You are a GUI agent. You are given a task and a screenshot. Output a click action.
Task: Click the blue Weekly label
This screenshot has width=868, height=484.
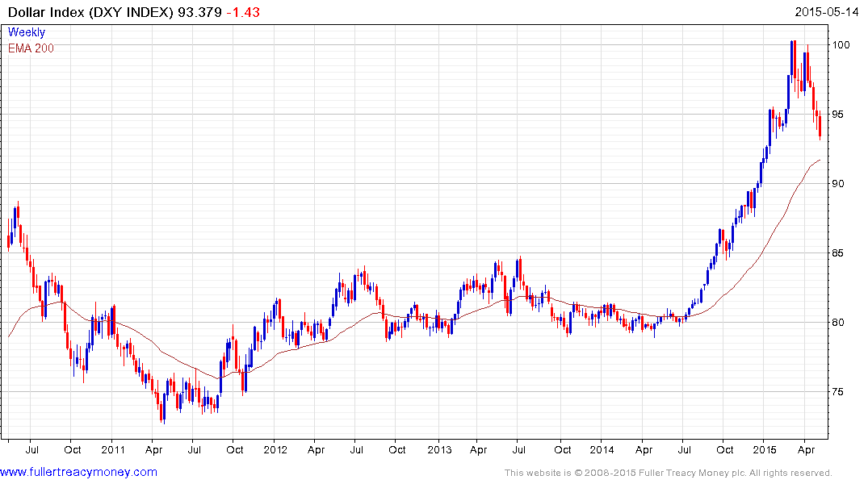tap(27, 32)
